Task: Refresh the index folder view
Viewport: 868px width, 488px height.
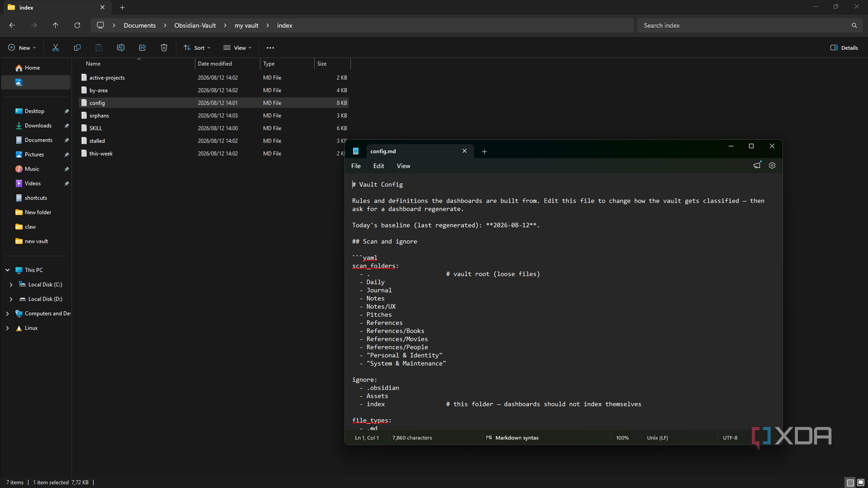Action: (77, 25)
